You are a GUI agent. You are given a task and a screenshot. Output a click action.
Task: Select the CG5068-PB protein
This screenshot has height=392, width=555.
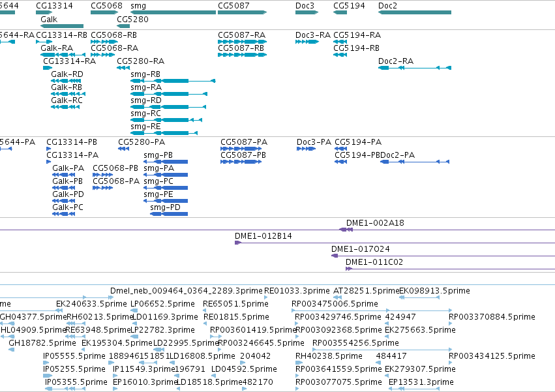(x=102, y=175)
